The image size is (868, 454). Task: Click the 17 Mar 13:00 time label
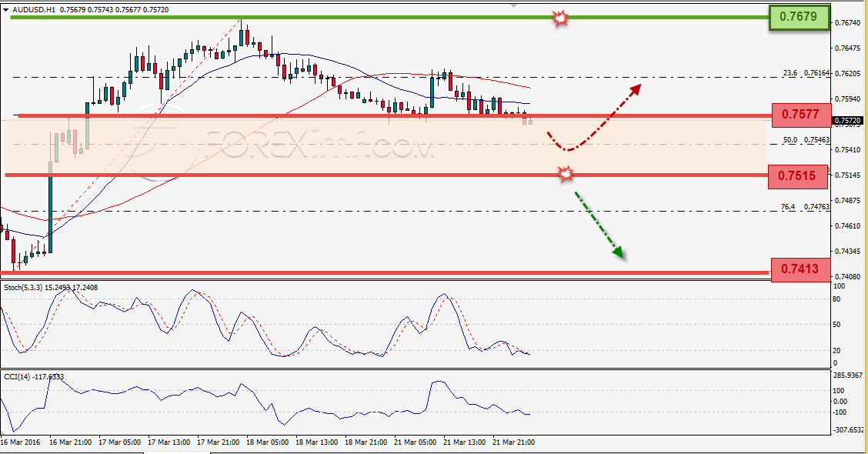point(169,442)
